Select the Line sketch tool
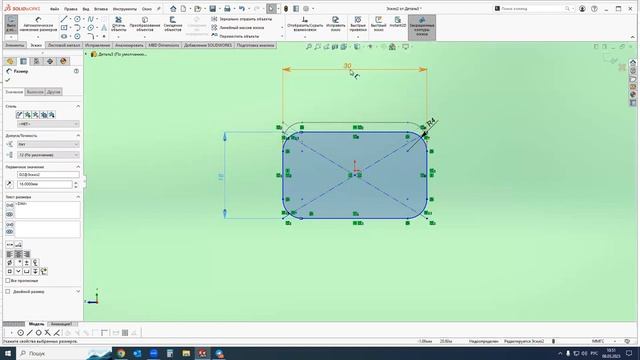This screenshot has height=360, width=640. (64, 19)
